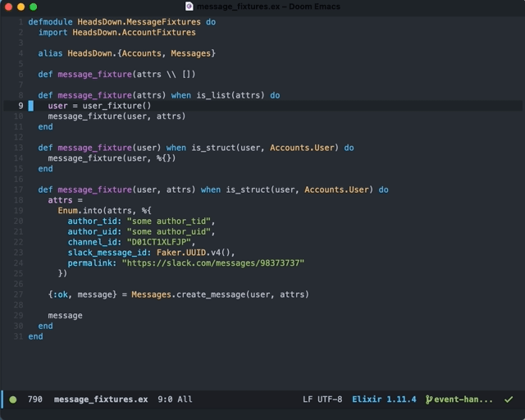Open the event-han... branch version control menu
This screenshot has height=420, width=525.
(463, 399)
